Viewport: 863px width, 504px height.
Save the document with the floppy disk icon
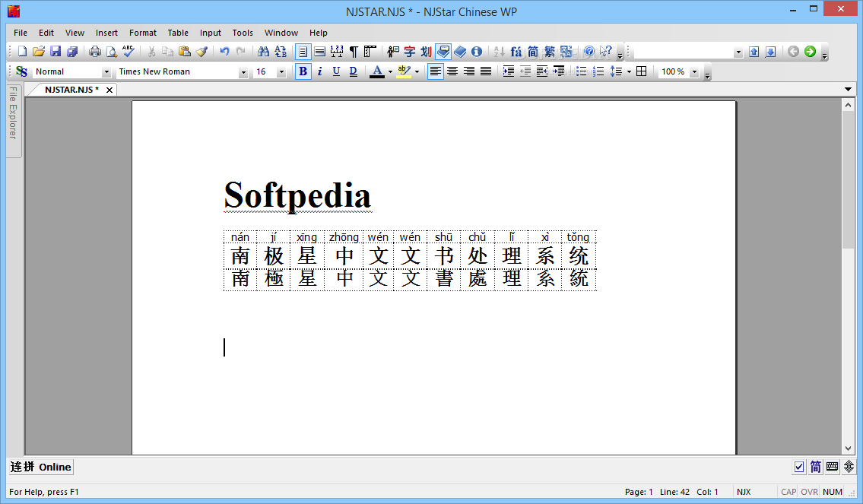[x=56, y=52]
